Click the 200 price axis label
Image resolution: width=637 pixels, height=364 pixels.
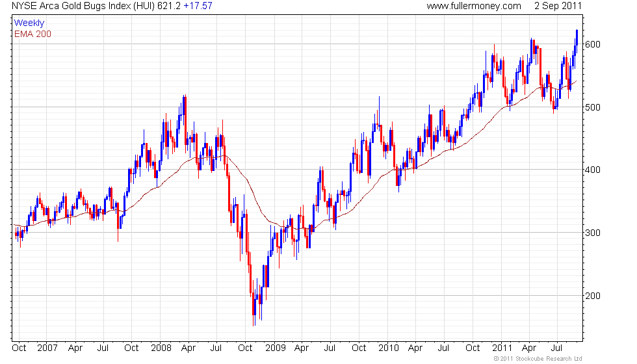[x=593, y=296]
